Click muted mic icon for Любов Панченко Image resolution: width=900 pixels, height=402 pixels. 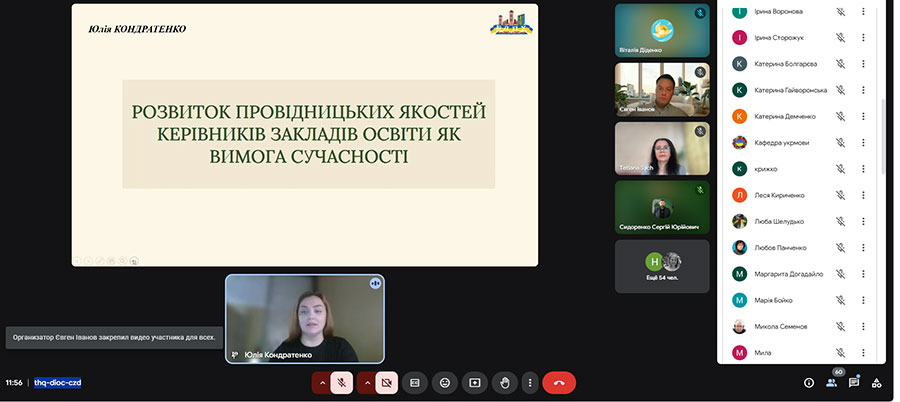pyautogui.click(x=840, y=248)
